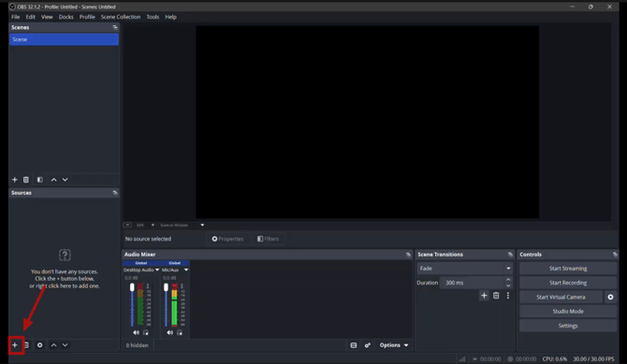This screenshot has height=364, width=627.
Task: Click the black preview canvas
Action: [x=367, y=122]
